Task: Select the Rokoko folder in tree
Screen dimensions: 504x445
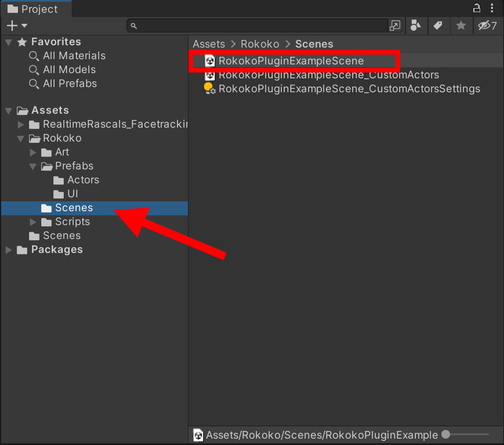Action: [55, 139]
